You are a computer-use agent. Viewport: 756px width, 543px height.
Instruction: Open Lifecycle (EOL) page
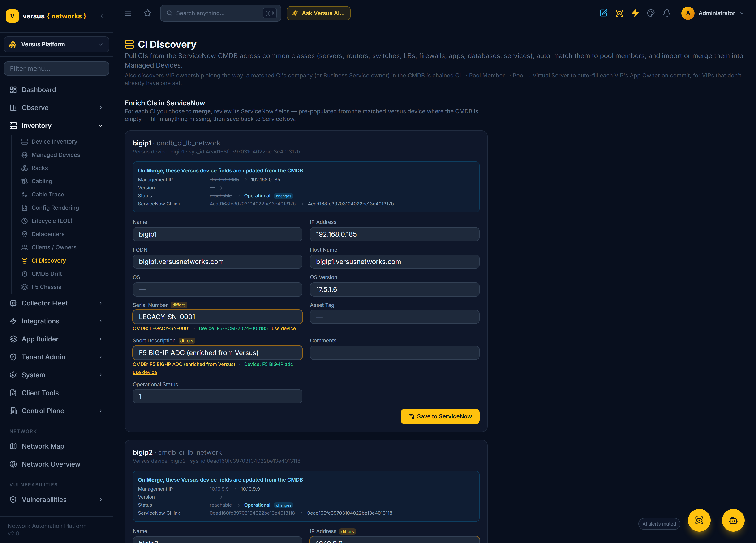[x=52, y=221]
